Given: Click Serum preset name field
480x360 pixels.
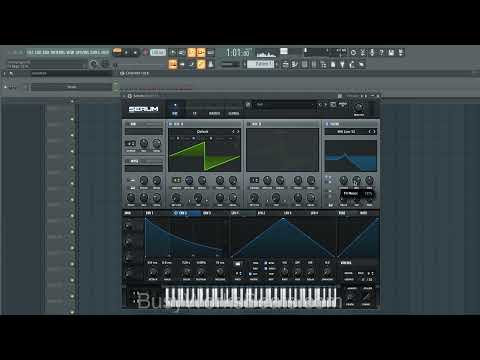Looking at the screenshot, I should [284, 105].
